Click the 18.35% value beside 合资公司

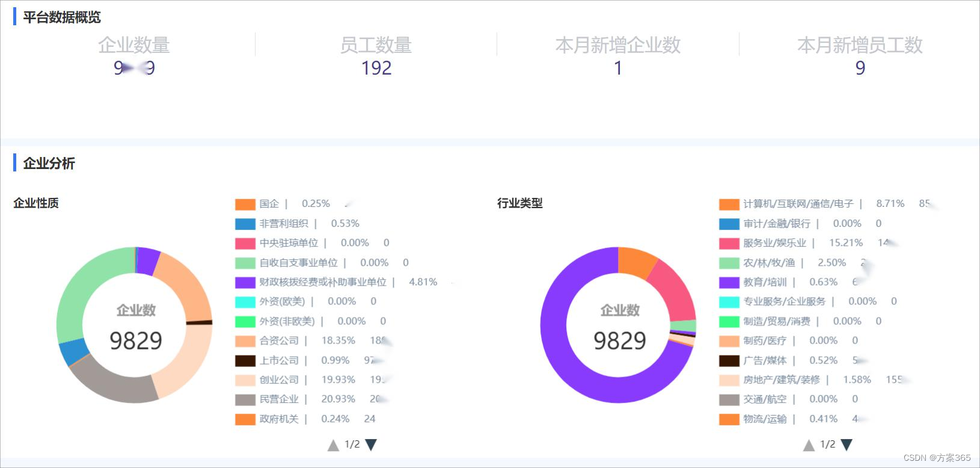click(x=338, y=340)
